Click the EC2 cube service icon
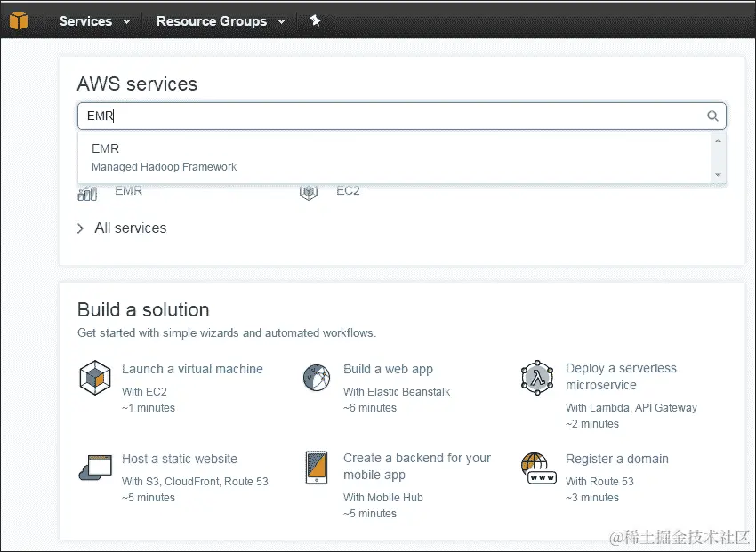The width and height of the screenshot is (756, 552). tap(309, 193)
